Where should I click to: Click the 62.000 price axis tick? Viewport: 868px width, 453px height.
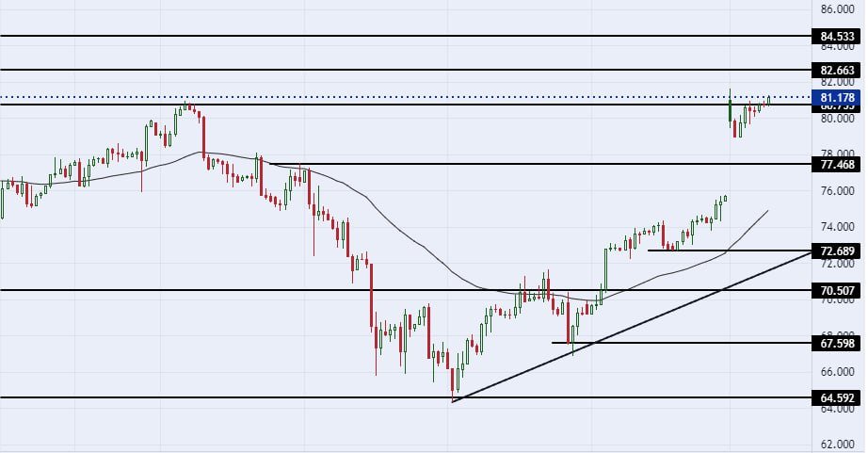coord(837,444)
